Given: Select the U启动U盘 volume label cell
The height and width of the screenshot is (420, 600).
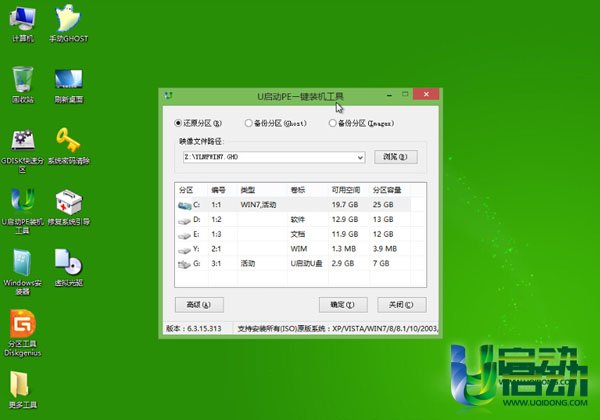Looking at the screenshot, I should click(307, 264).
